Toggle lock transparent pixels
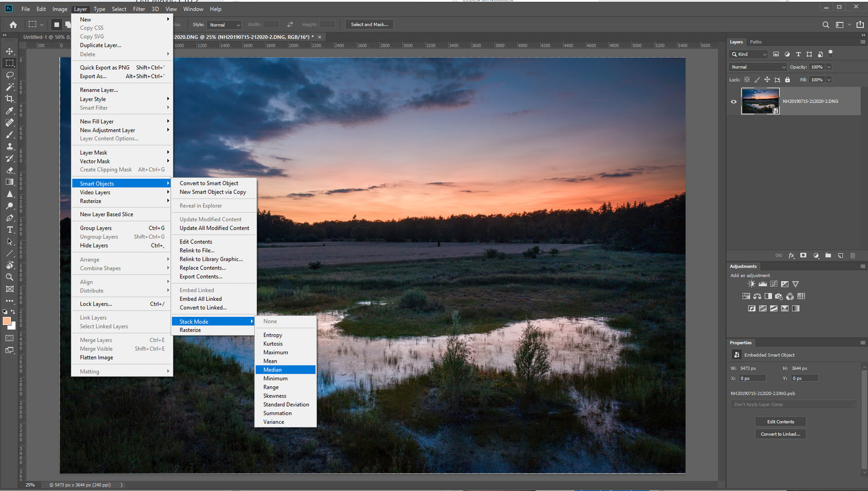 click(747, 80)
